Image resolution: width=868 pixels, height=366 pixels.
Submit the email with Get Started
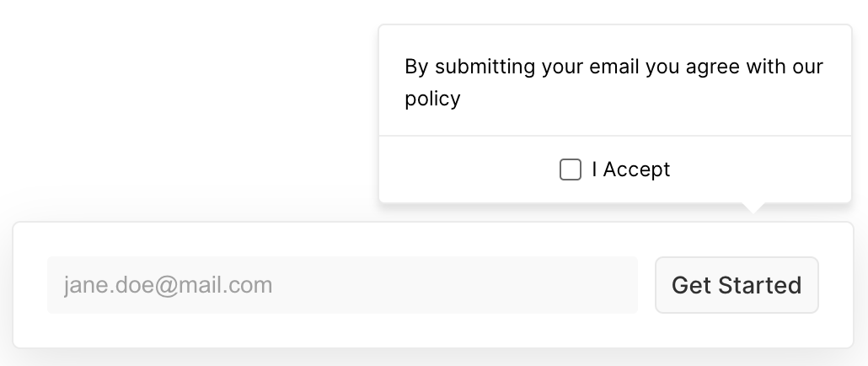[x=737, y=285]
